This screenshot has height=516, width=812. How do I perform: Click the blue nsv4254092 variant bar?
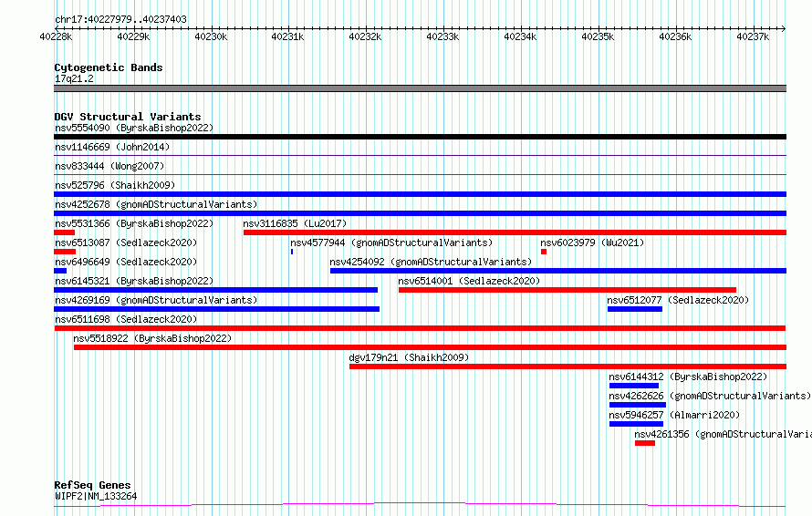coord(558,271)
